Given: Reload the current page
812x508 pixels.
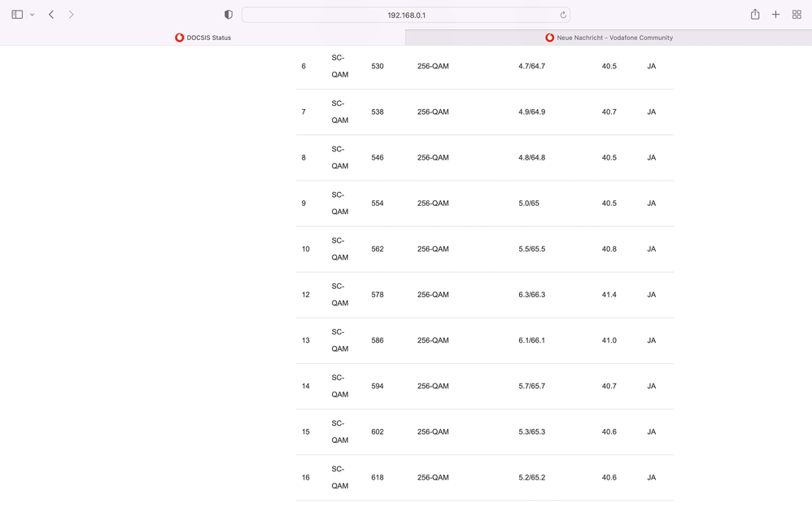Looking at the screenshot, I should pos(563,15).
